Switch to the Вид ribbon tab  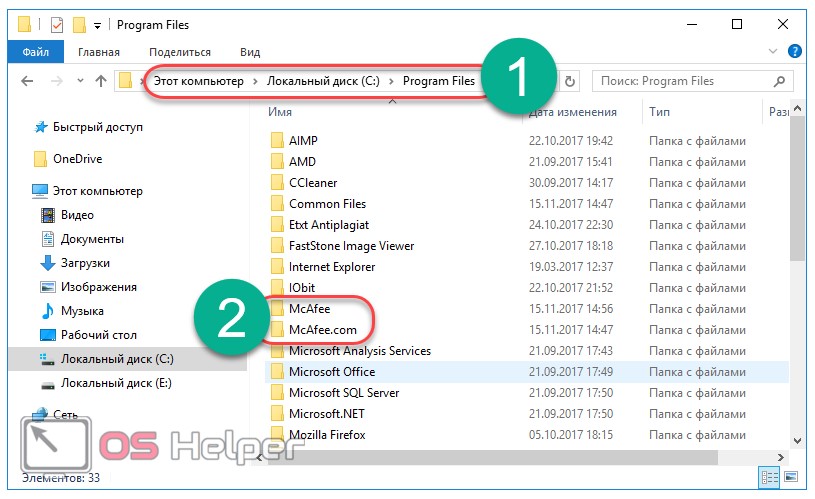pos(250,52)
